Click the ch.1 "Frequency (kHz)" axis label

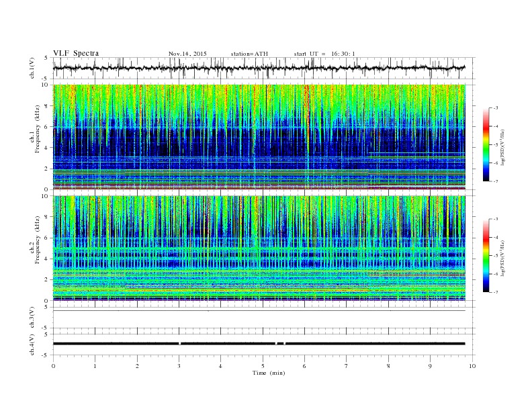pyautogui.click(x=38, y=129)
